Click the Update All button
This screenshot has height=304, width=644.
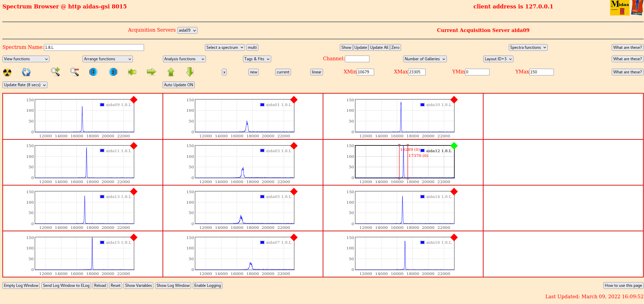click(x=379, y=47)
